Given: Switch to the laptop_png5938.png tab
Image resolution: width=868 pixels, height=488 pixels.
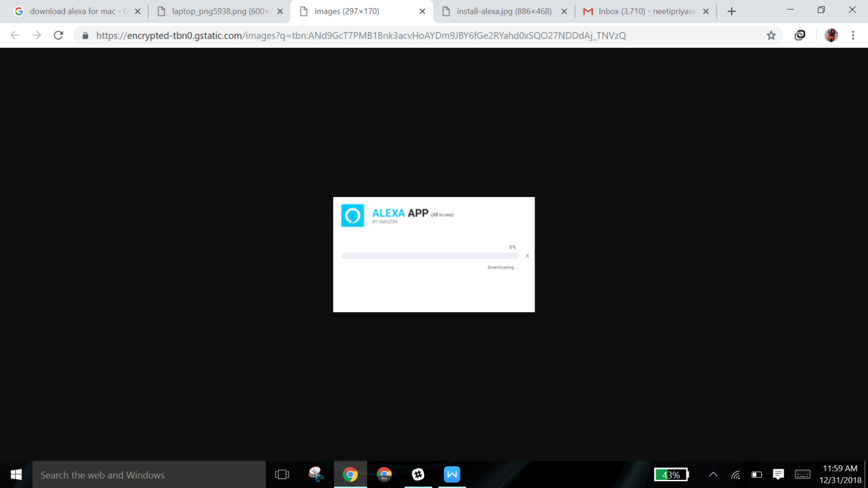Looking at the screenshot, I should (214, 12).
